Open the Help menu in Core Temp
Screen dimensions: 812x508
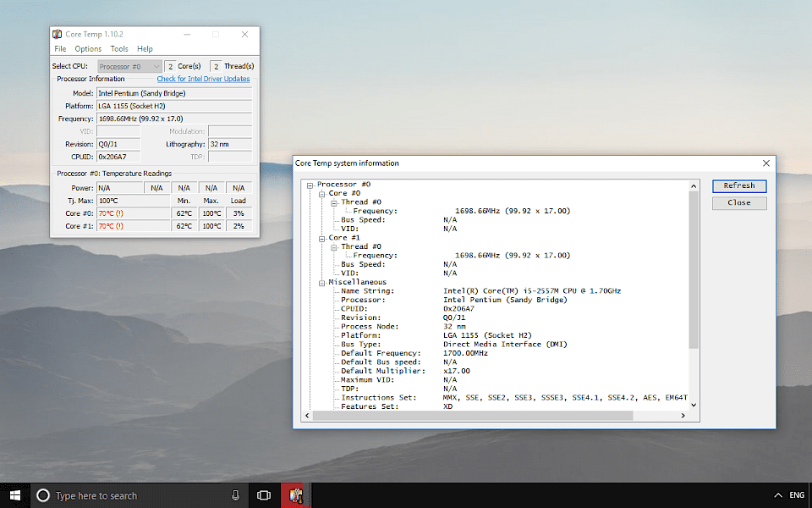pos(145,49)
